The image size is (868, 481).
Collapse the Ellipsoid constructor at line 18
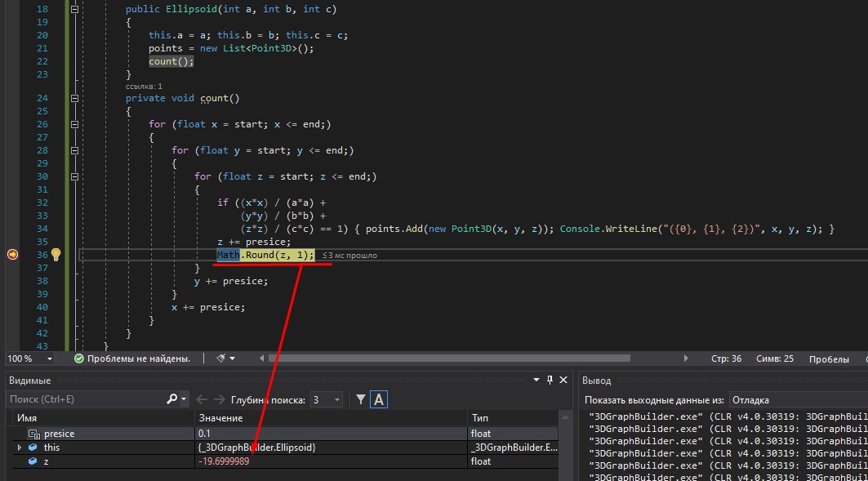[74, 10]
